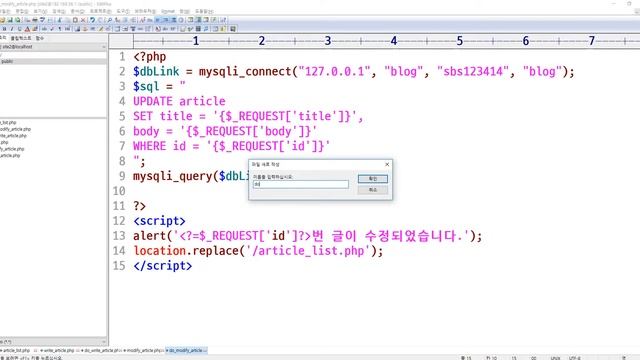Click the WHERE keyword on line 7
640x360 pixels.
point(149,146)
